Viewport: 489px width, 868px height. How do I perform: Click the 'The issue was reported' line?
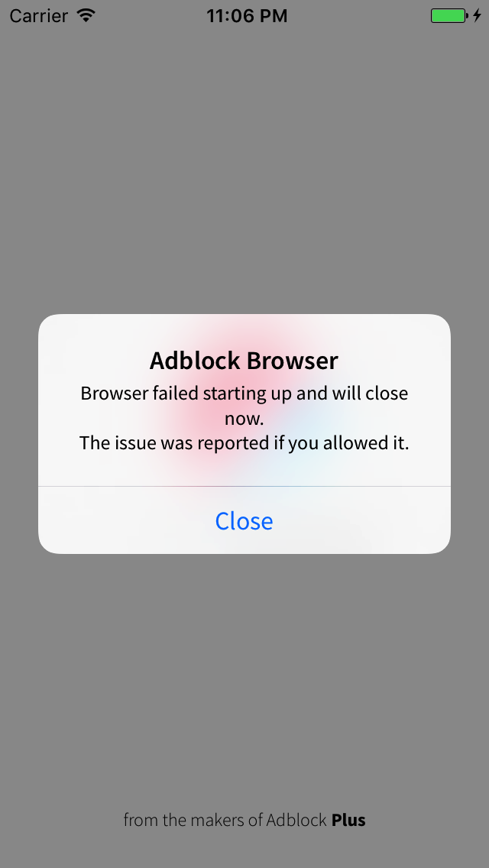244,443
